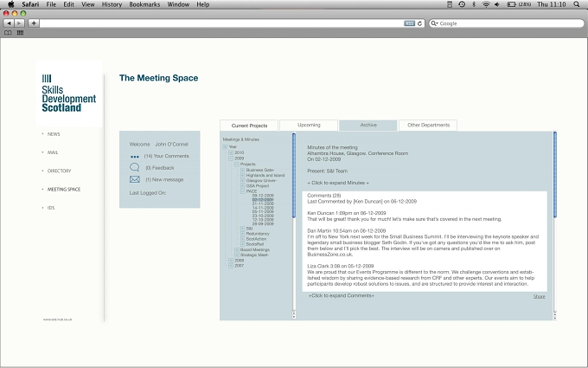Screen dimensions: 588x368
Task: Go to MAIL in sidebar
Action: [53, 152]
